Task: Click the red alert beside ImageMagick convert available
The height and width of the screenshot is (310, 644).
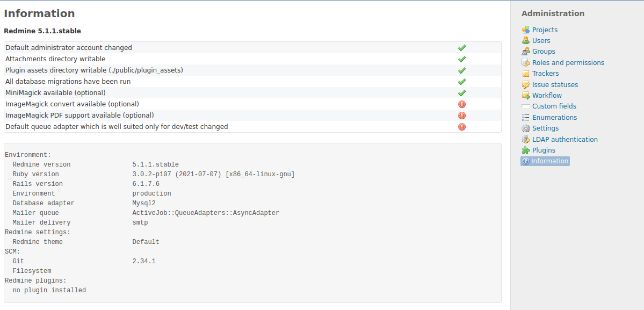Action: tap(462, 104)
